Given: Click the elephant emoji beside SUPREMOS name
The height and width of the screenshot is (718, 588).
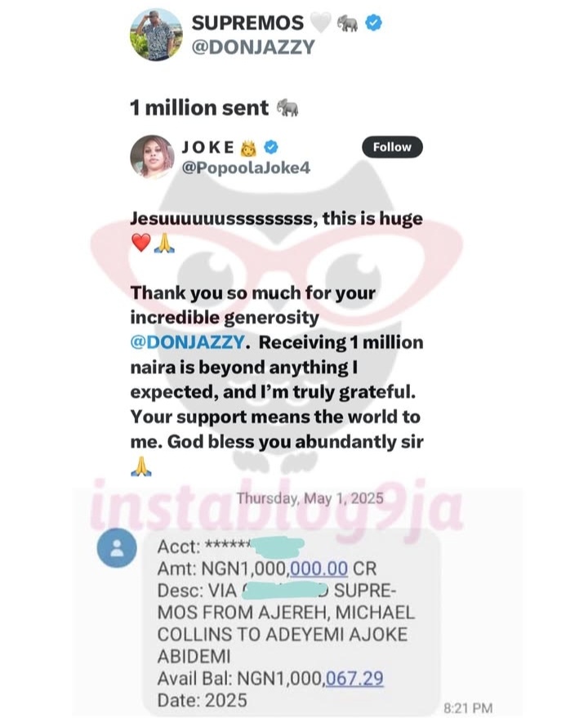Looking at the screenshot, I should tap(347, 23).
